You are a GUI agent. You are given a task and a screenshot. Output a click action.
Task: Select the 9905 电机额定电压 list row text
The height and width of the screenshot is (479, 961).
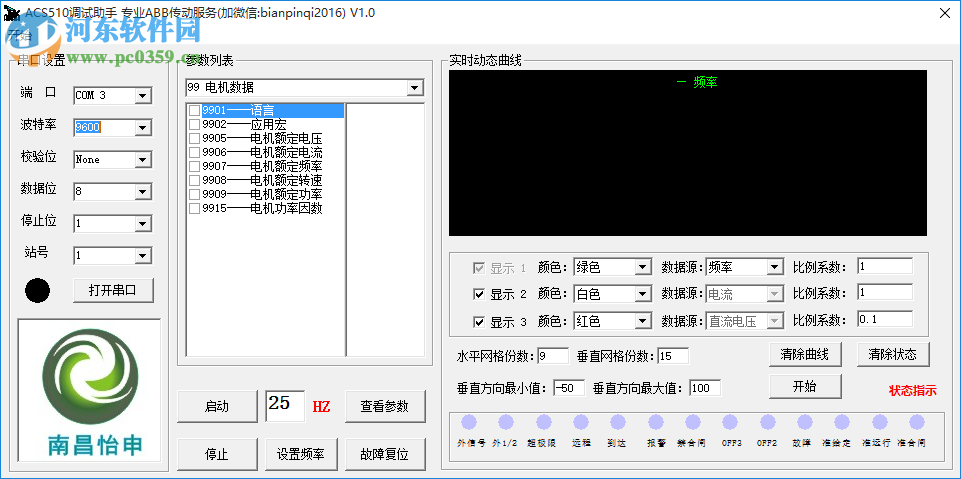(x=262, y=139)
